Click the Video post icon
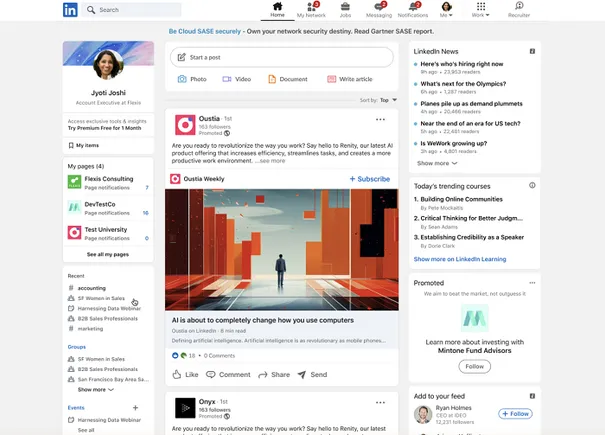 [x=236, y=79]
